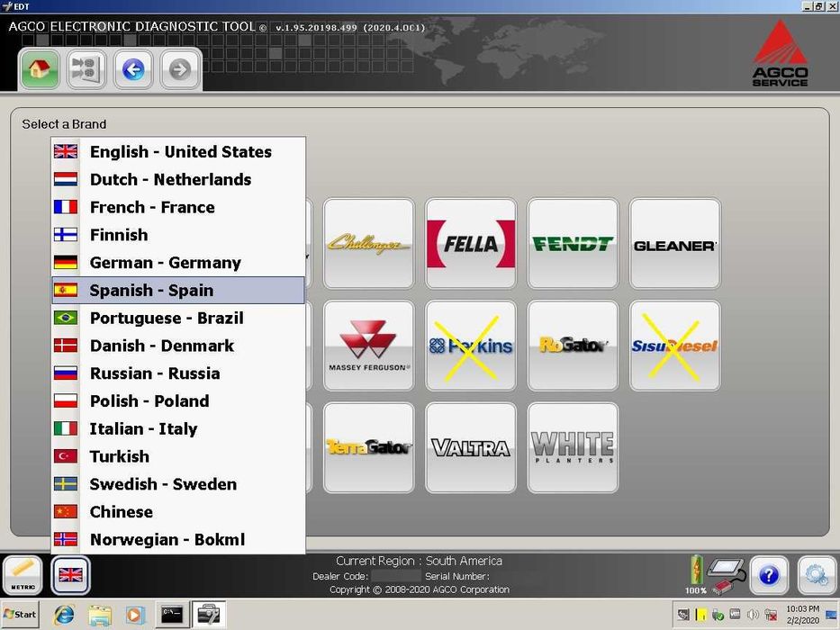Go to the Home screen
The width and height of the screenshot is (840, 630).
[40, 69]
